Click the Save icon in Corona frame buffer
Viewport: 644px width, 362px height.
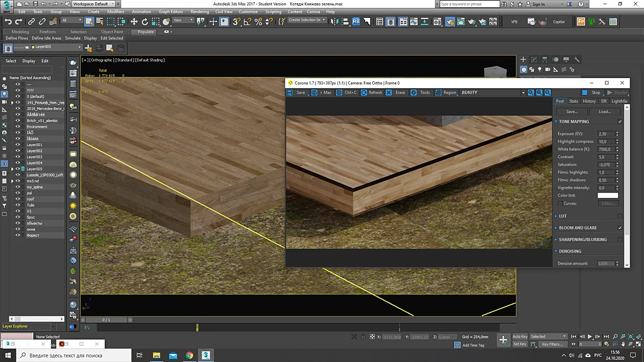[x=290, y=92]
